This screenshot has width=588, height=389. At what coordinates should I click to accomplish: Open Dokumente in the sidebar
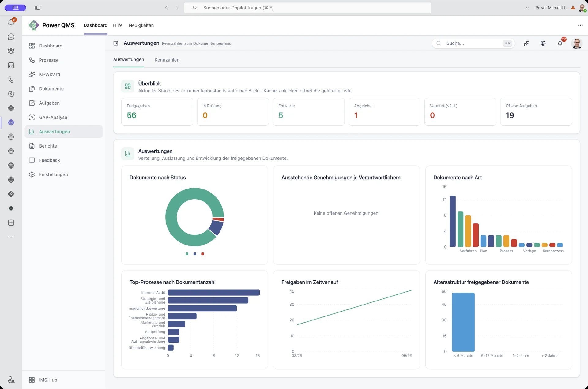pyautogui.click(x=64, y=89)
